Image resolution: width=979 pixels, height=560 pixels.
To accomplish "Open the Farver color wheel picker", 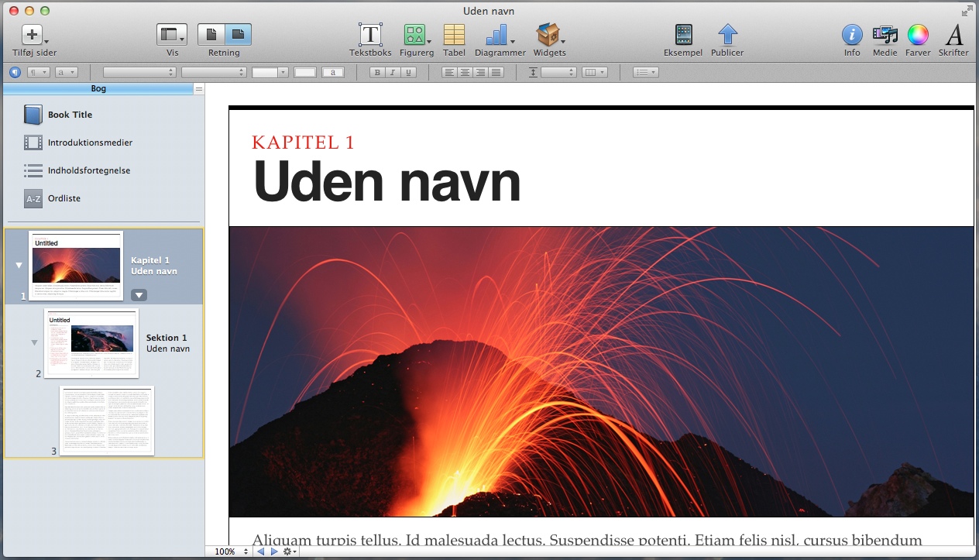I will (x=918, y=35).
